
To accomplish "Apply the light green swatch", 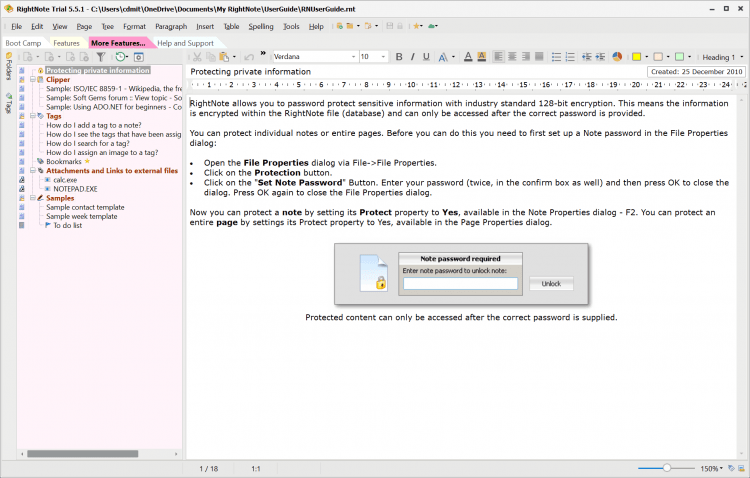I will coord(679,57).
